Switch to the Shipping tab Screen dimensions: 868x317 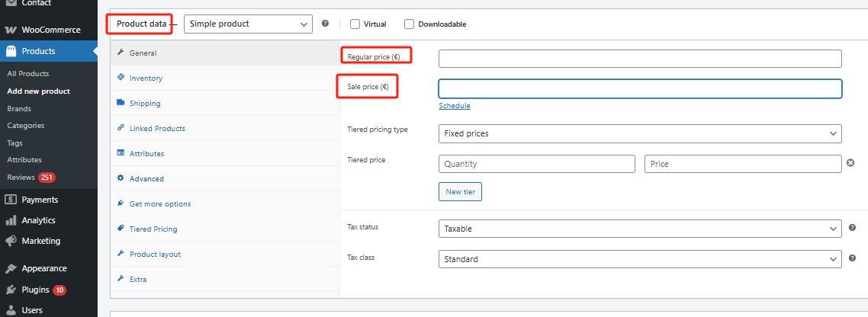(x=225, y=104)
